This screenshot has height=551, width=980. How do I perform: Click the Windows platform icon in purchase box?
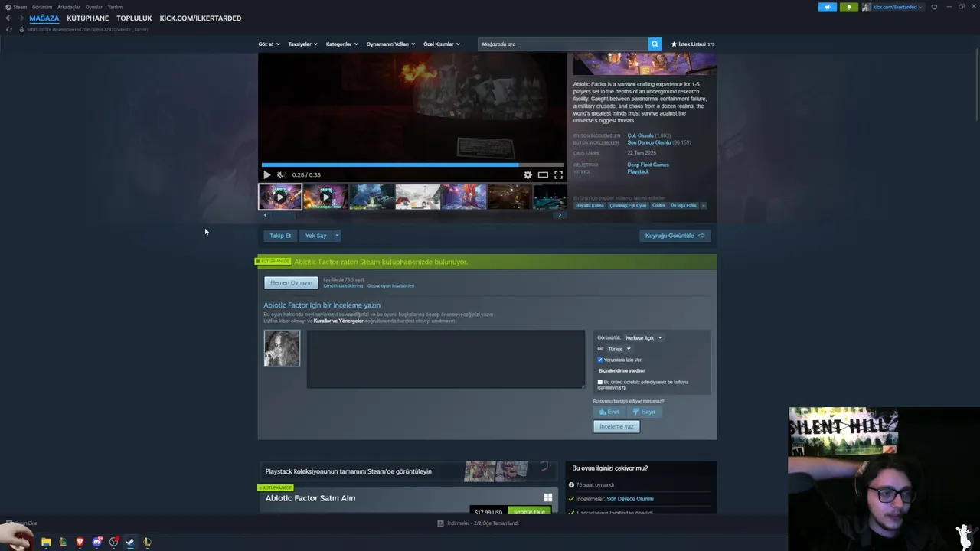(x=547, y=497)
